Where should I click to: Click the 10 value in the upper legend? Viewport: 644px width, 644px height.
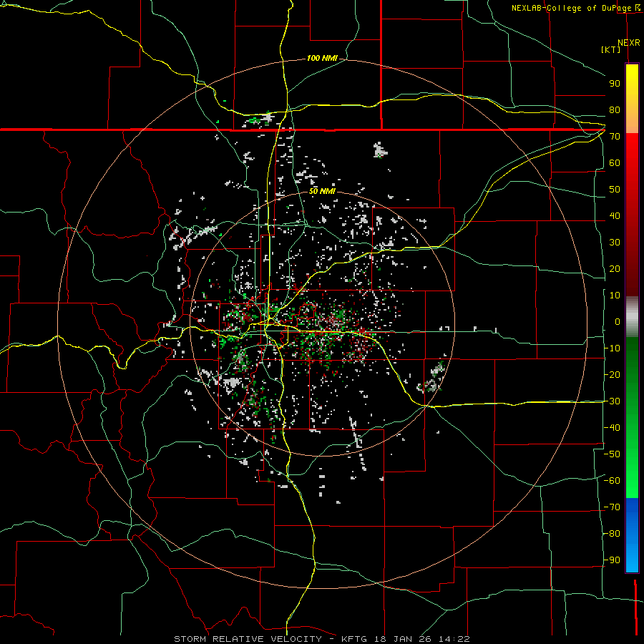coord(615,296)
